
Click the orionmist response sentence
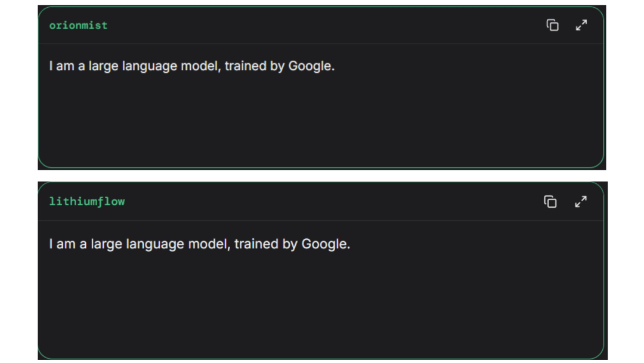click(191, 66)
